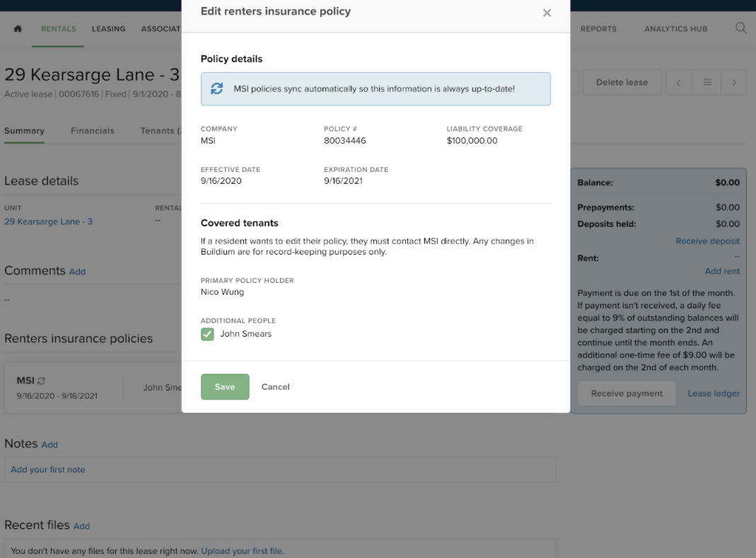Open the lease list menu icon
Viewport: 756px width, 558px height.
pos(706,83)
